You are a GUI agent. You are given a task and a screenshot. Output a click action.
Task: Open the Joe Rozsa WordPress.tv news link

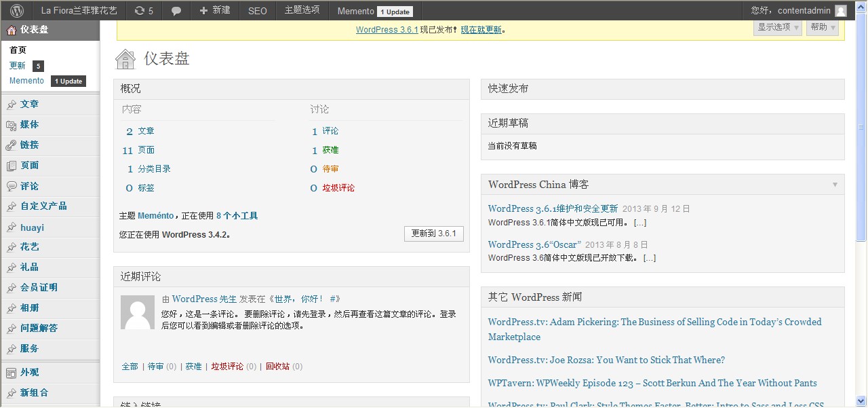(606, 360)
